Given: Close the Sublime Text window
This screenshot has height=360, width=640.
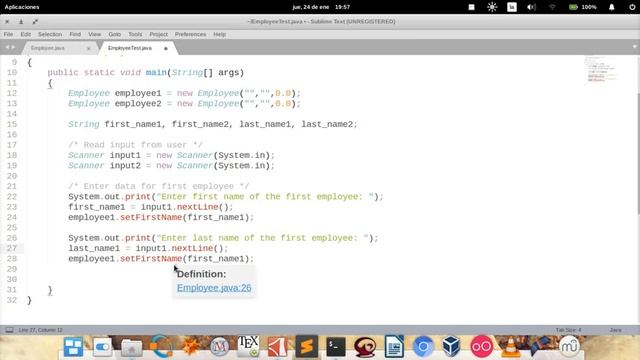Looking at the screenshot, I should coord(7,22).
